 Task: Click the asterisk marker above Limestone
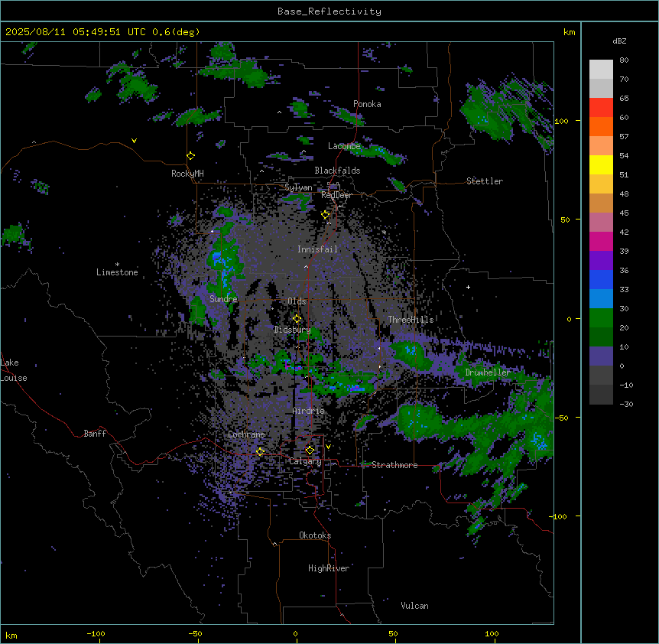[117, 265]
